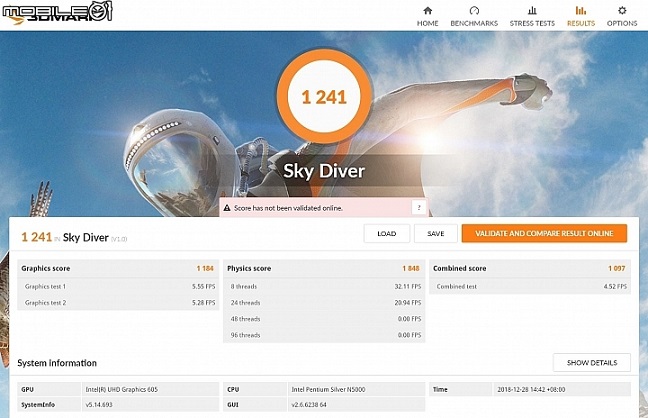648x418 pixels.
Task: Click the SAVE button
Action: click(436, 234)
